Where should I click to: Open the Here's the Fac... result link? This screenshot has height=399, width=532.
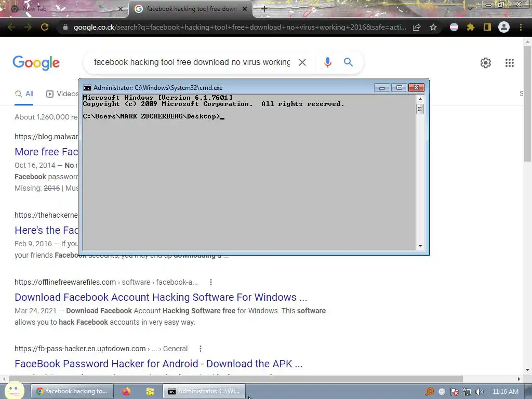point(46,230)
